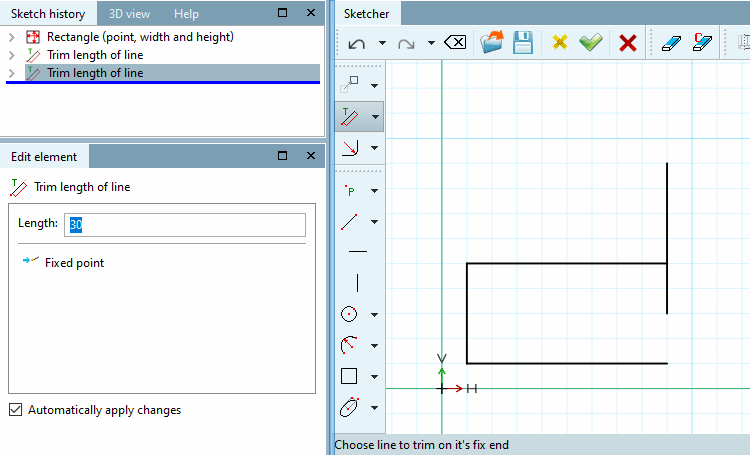Click the save floppy disk icon
This screenshot has width=750, height=455.
click(523, 43)
